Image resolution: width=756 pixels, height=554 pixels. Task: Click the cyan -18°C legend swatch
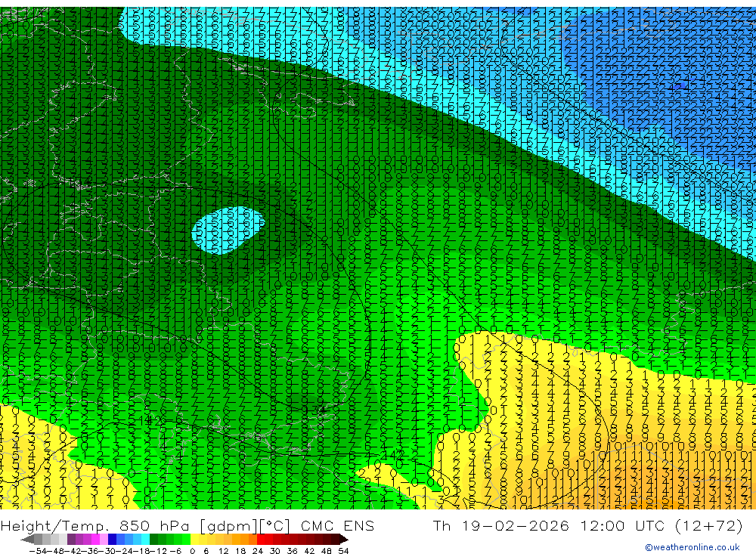[x=145, y=539]
